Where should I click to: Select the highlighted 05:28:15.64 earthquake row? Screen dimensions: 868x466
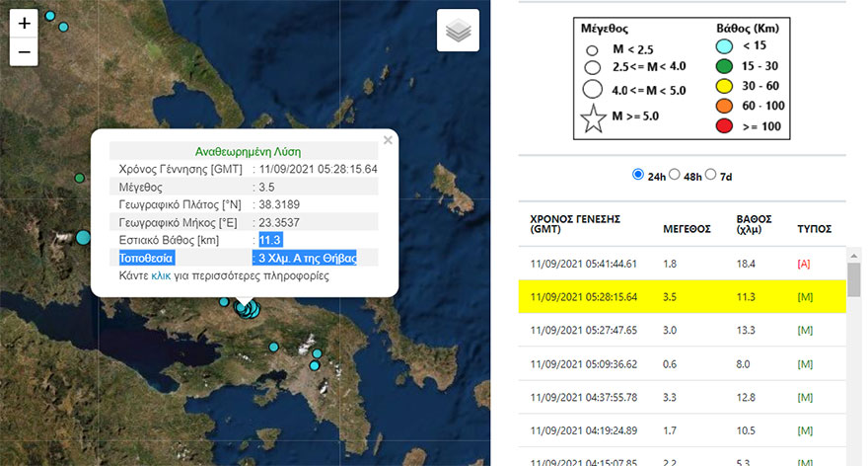pos(681,296)
